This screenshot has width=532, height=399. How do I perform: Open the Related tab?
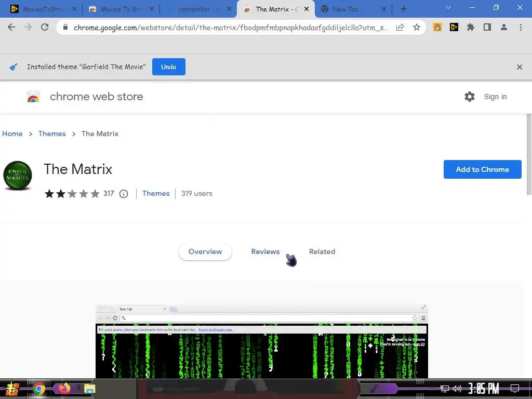(x=322, y=252)
